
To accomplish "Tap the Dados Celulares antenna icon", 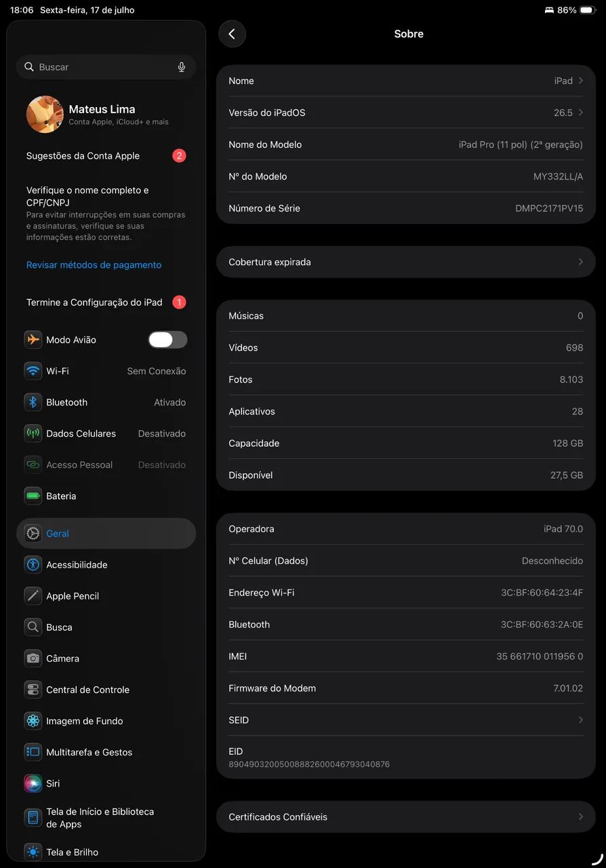I will [x=33, y=433].
